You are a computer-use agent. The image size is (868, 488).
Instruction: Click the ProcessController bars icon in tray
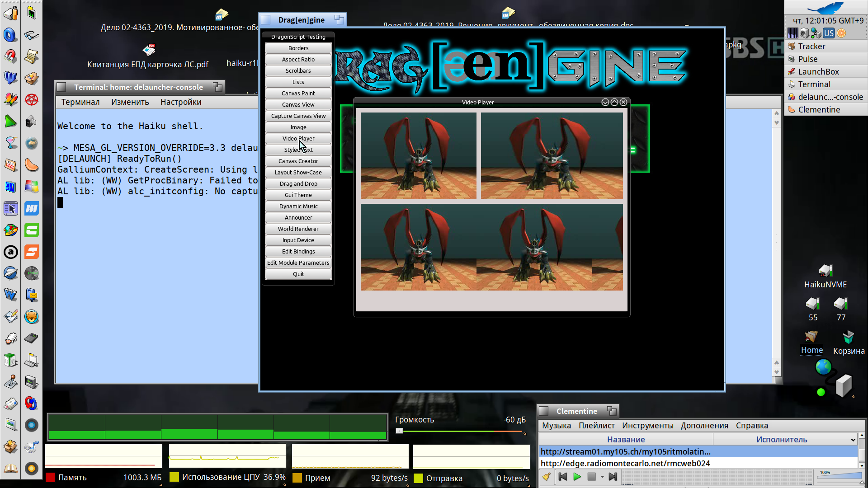pyautogui.click(x=793, y=33)
